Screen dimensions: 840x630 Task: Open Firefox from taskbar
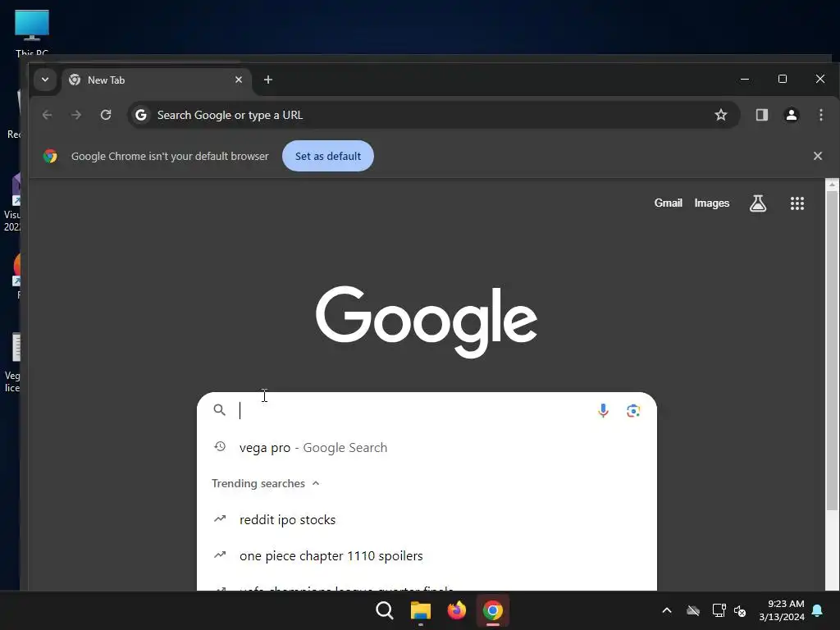pyautogui.click(x=456, y=610)
